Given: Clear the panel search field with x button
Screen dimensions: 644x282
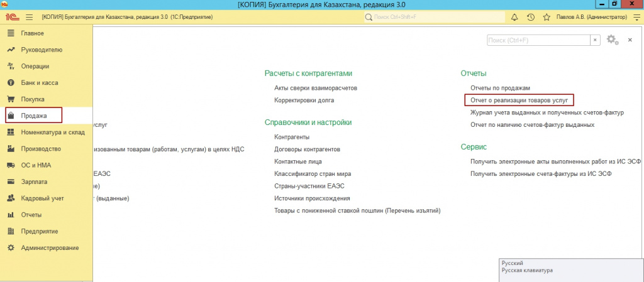Looking at the screenshot, I should pos(595,40).
